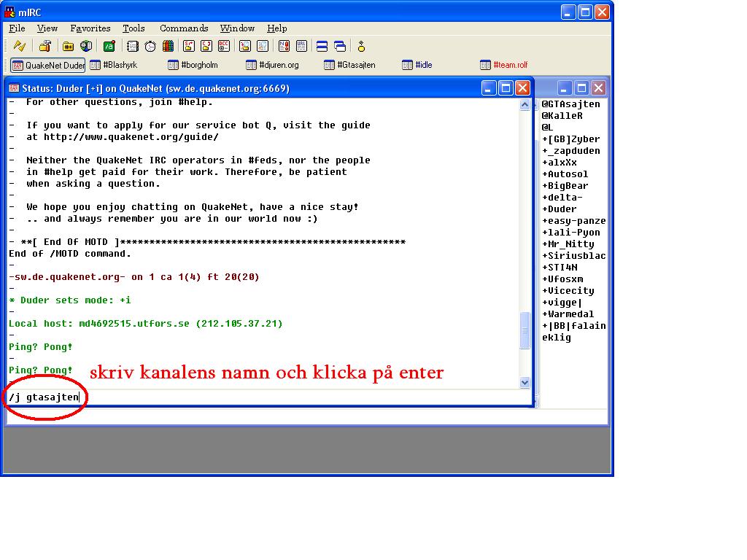This screenshot has height=560, width=747.
Task: Click the DCC Send file icon
Action: click(189, 46)
